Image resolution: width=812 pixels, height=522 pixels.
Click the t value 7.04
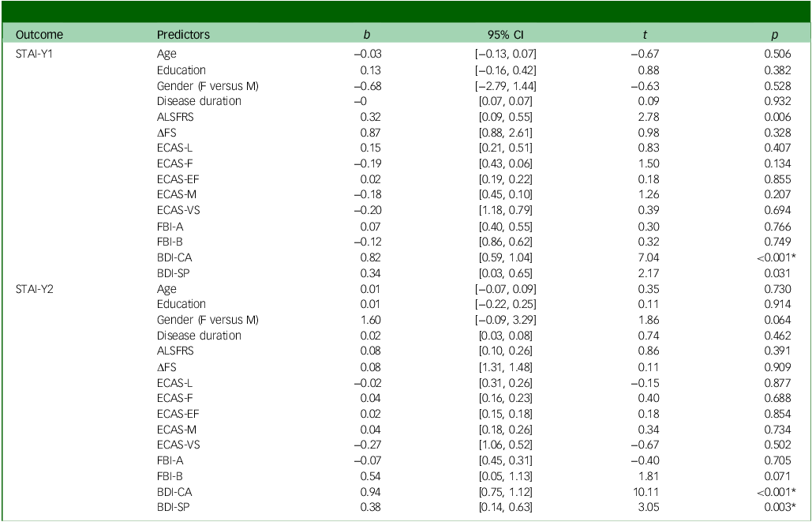649,257
